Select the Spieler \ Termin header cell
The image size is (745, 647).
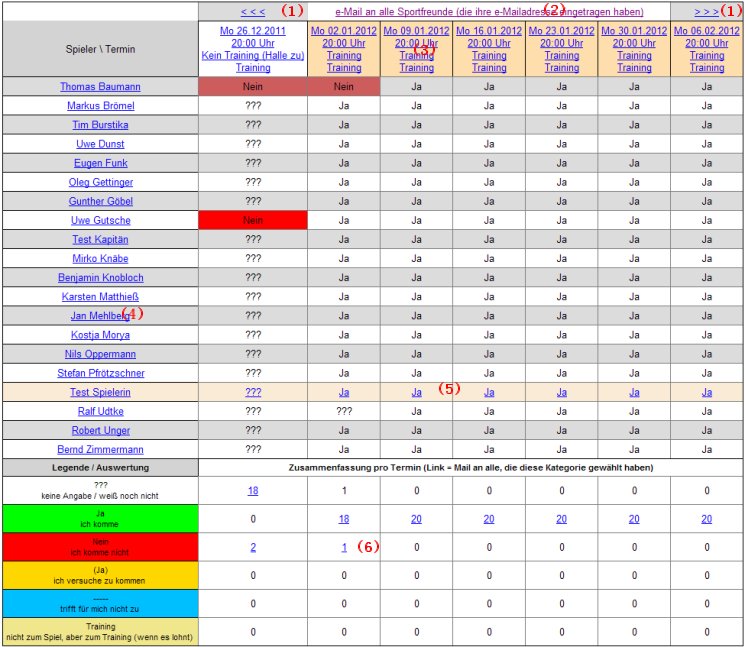[x=100, y=49]
